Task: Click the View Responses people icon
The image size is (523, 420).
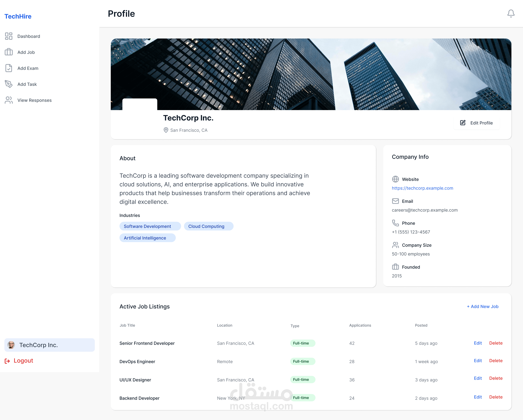Action: click(9, 100)
